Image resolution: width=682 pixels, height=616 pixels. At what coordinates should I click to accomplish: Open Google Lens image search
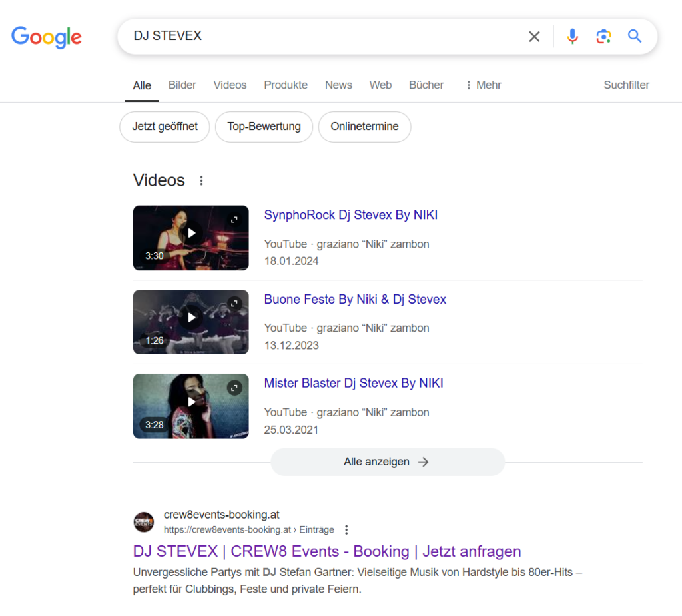(603, 37)
